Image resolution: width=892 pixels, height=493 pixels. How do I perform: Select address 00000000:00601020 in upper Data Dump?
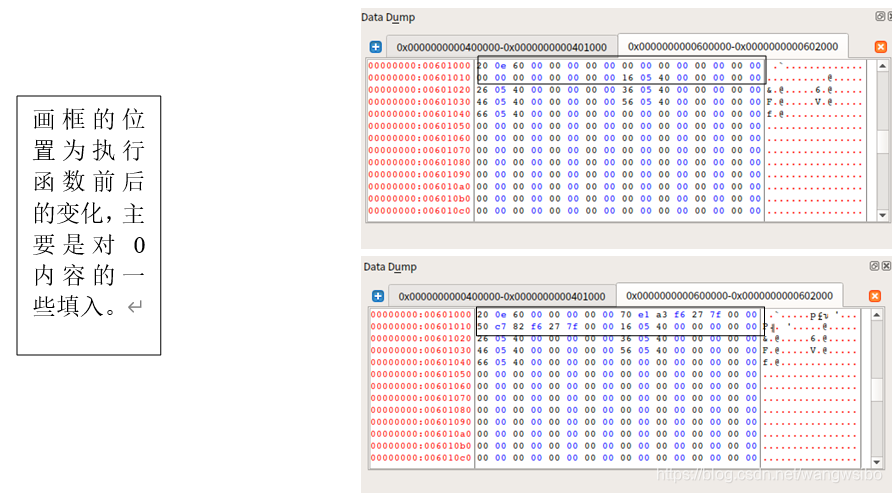point(419,90)
